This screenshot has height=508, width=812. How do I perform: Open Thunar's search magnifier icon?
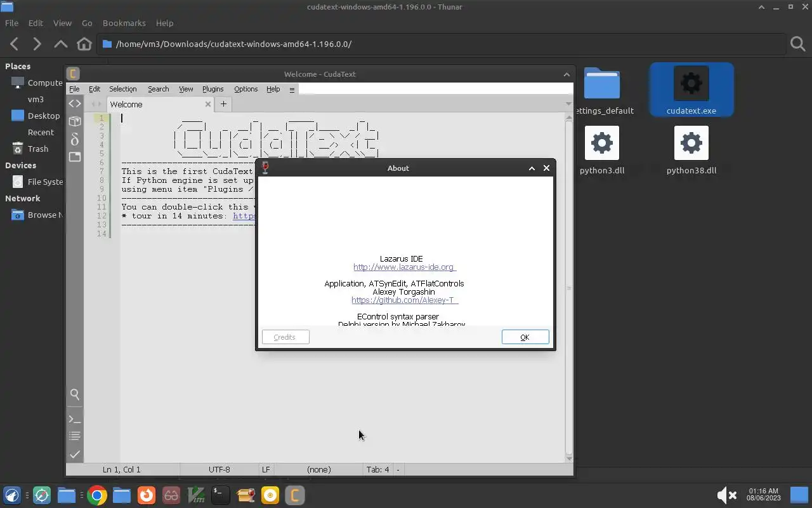point(797,44)
